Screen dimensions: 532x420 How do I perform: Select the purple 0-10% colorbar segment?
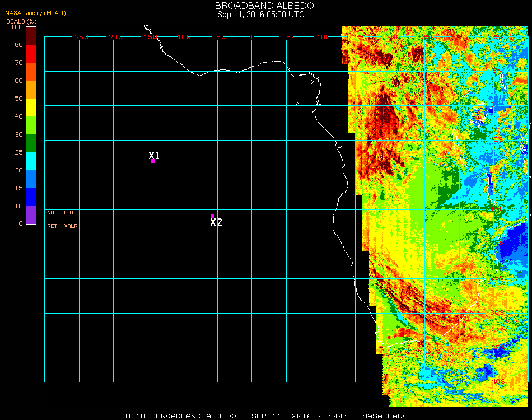(31, 215)
